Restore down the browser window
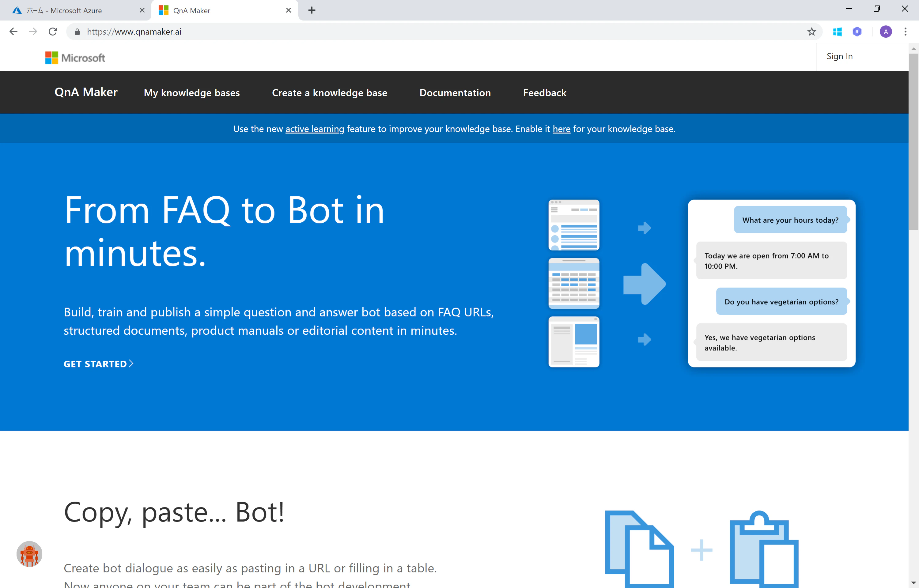Screen dimensions: 919x588 [877, 9]
